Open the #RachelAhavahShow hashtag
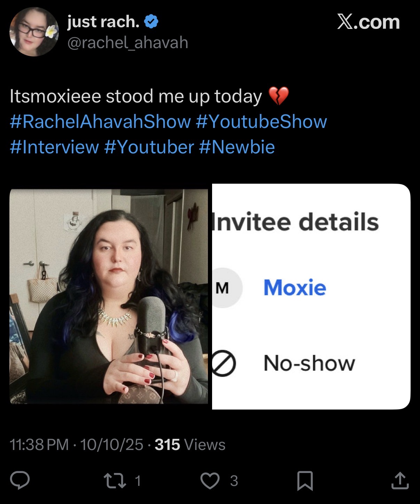420x504 pixels. (100, 122)
